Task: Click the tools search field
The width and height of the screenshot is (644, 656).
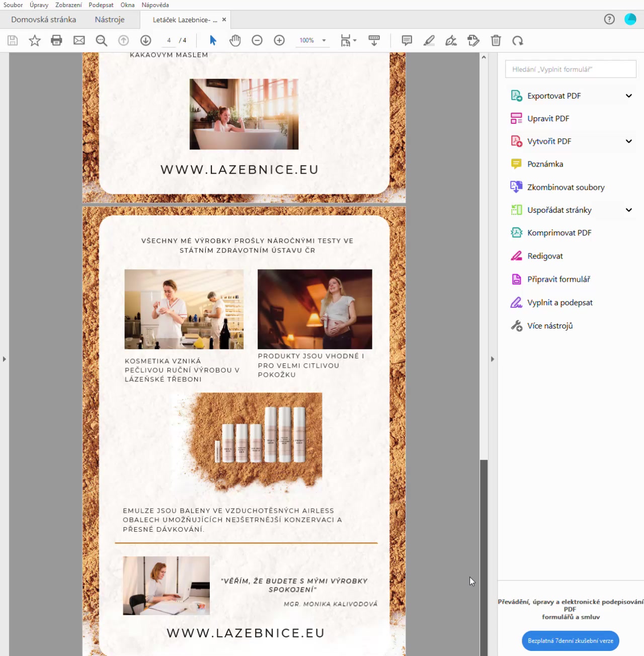Action: coord(571,69)
